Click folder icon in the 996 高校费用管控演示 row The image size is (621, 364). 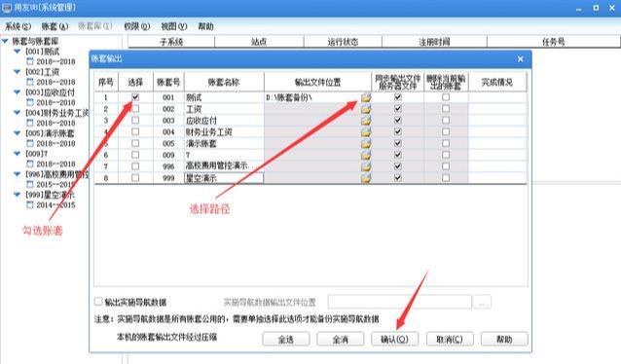pos(366,166)
